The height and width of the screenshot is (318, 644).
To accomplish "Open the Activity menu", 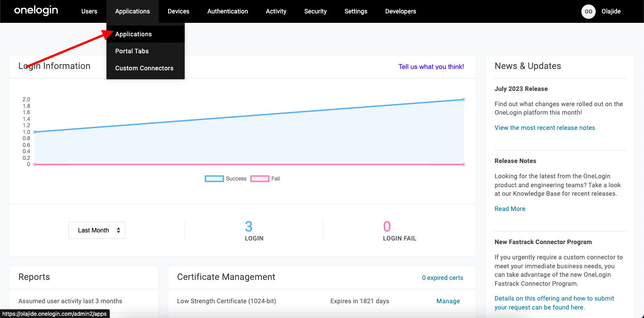I will pyautogui.click(x=276, y=11).
